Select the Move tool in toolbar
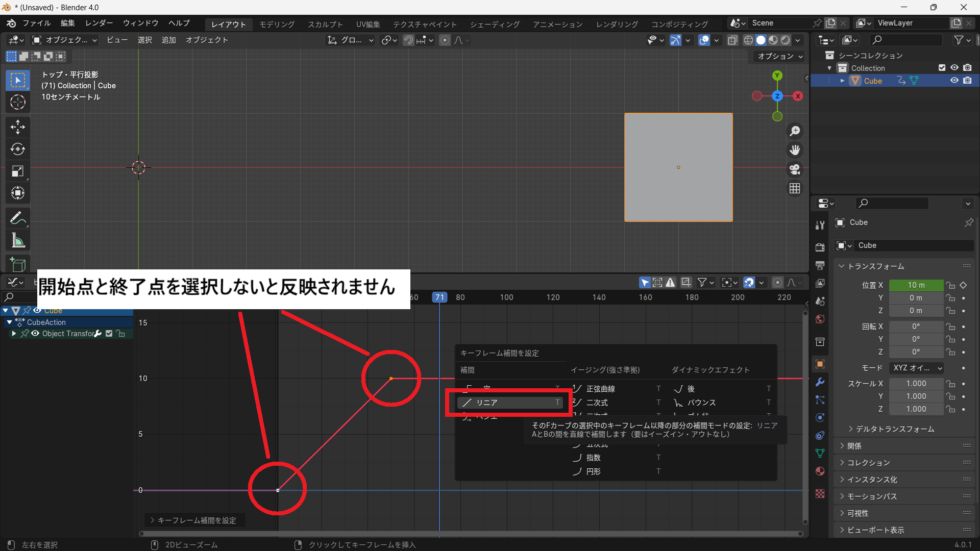This screenshot has height=551, width=980. click(x=18, y=127)
